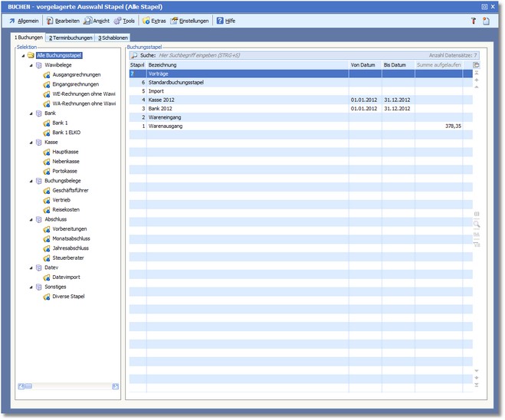Select the Steuerberater tree entry
The image size is (505, 420).
tap(70, 258)
